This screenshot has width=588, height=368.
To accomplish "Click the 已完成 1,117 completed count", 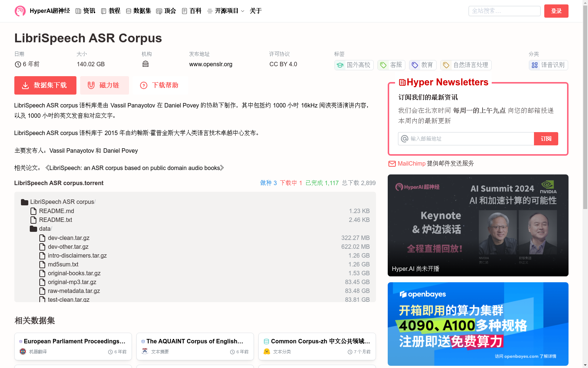I will [322, 183].
